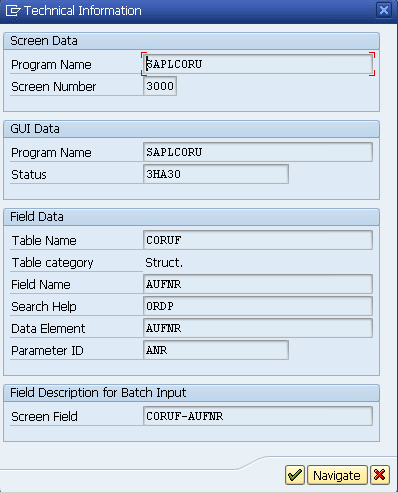
Task: Click the Navigate button
Action: (337, 475)
